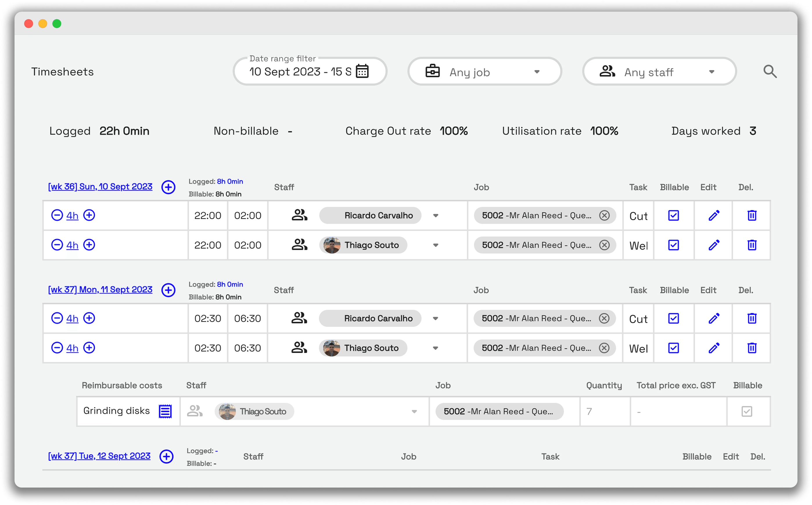812x505 pixels.
Task: Delete Thiago Souto's Weld entry on Sunday
Action: tap(751, 245)
